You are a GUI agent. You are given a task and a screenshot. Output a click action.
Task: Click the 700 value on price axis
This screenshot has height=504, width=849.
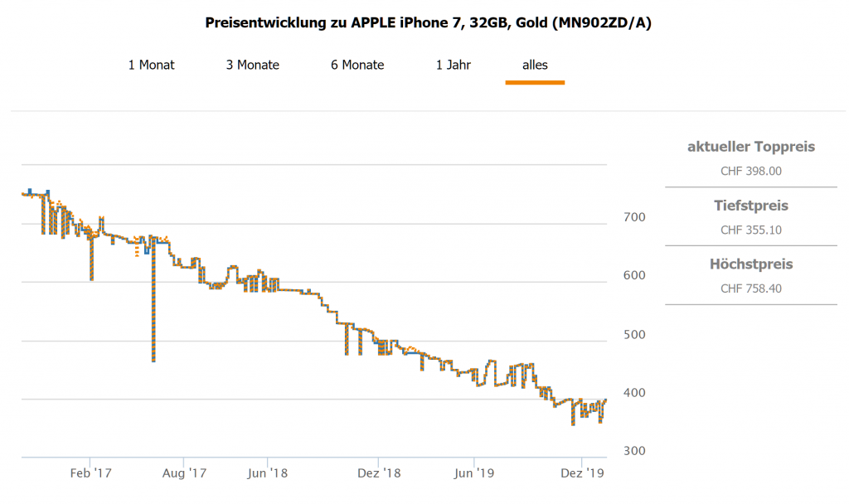pyautogui.click(x=635, y=217)
